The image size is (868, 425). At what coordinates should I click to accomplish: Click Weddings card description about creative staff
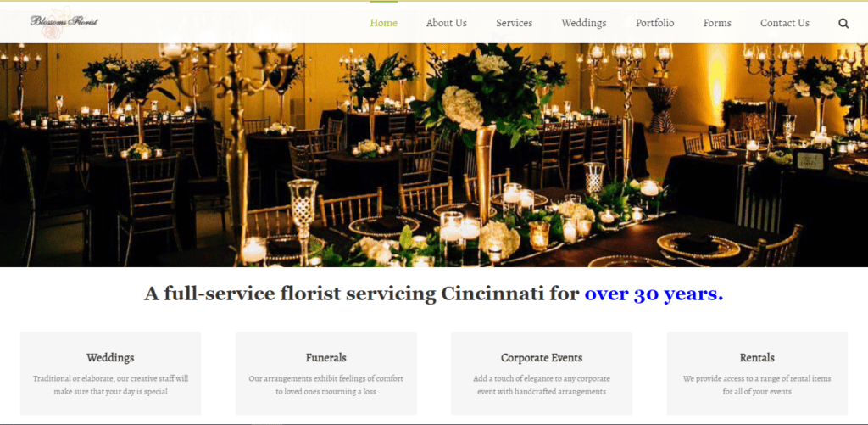point(110,385)
